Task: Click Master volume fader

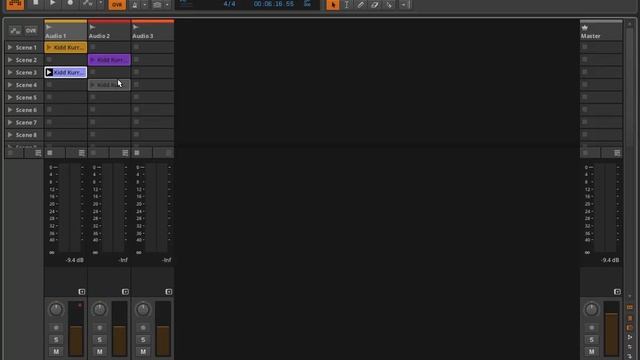Action: point(611,329)
